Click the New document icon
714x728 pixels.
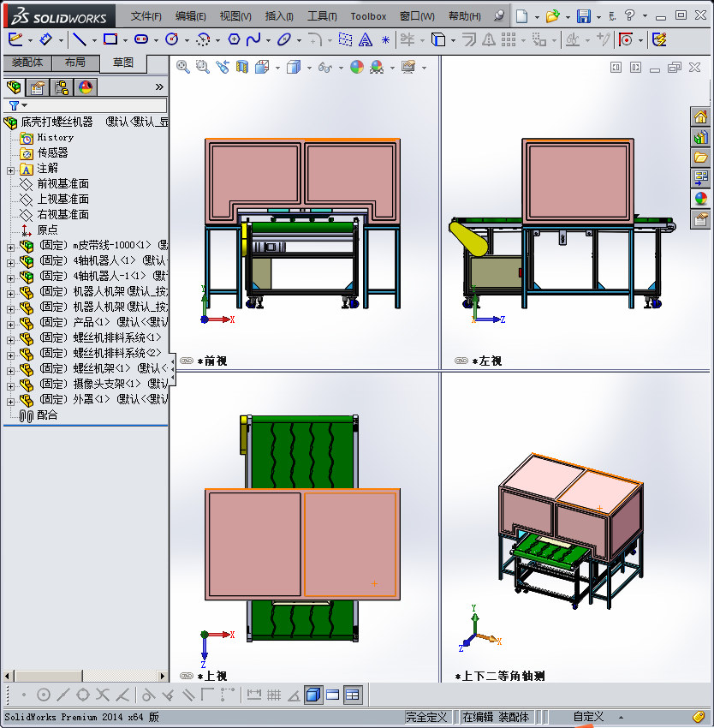tap(522, 16)
